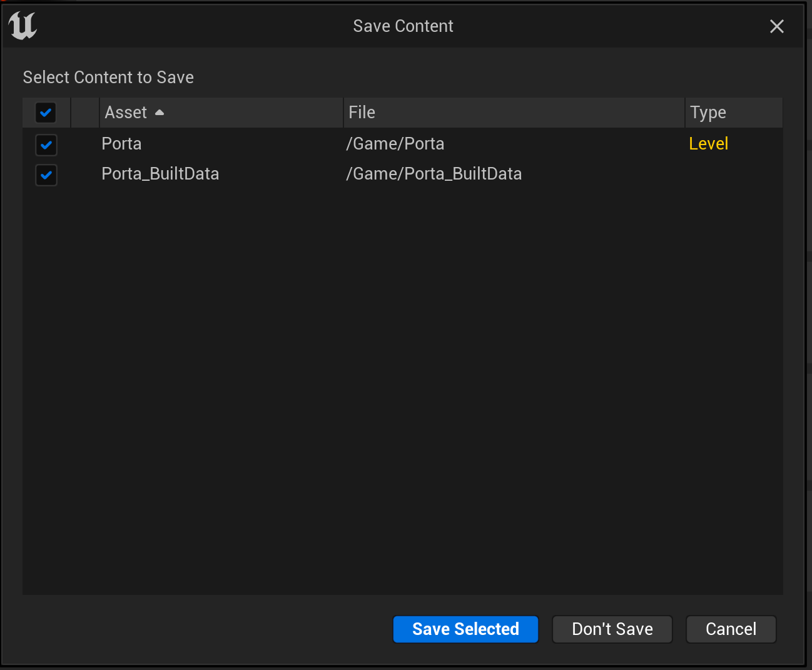Click the /Game/Porta_BuiltData file path
Image resolution: width=812 pixels, height=670 pixels.
pos(434,174)
